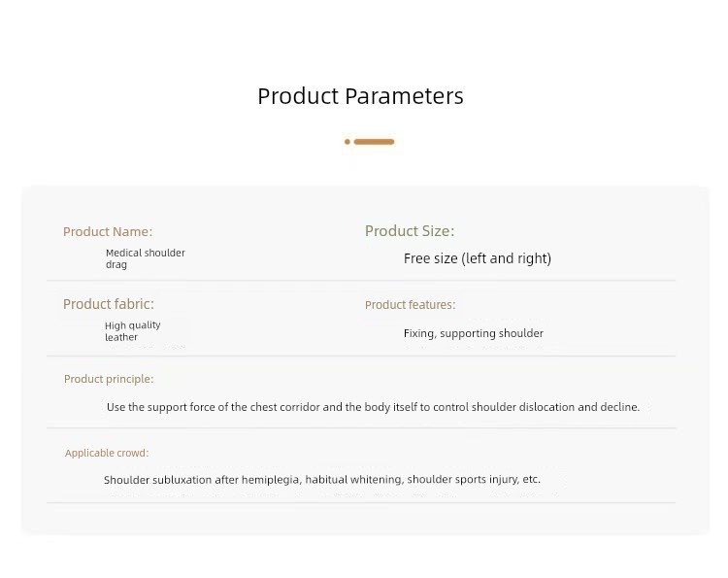Click Free size (left and right) text
This screenshot has width=728, height=578.
coord(478,258)
